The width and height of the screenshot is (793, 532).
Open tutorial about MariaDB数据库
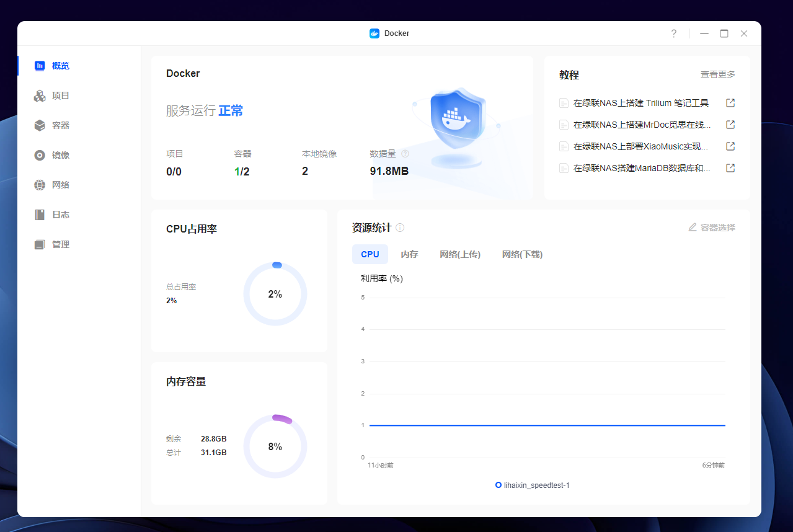(x=642, y=168)
